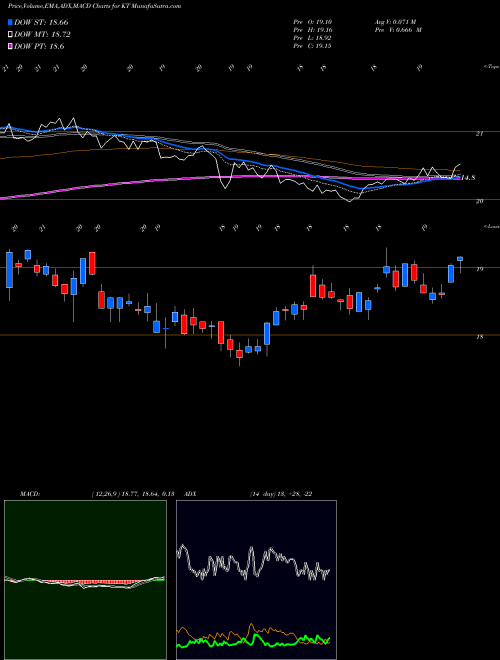Click the 14.8 label beside the EMA lines
This screenshot has height=660, width=500.
(x=468, y=178)
